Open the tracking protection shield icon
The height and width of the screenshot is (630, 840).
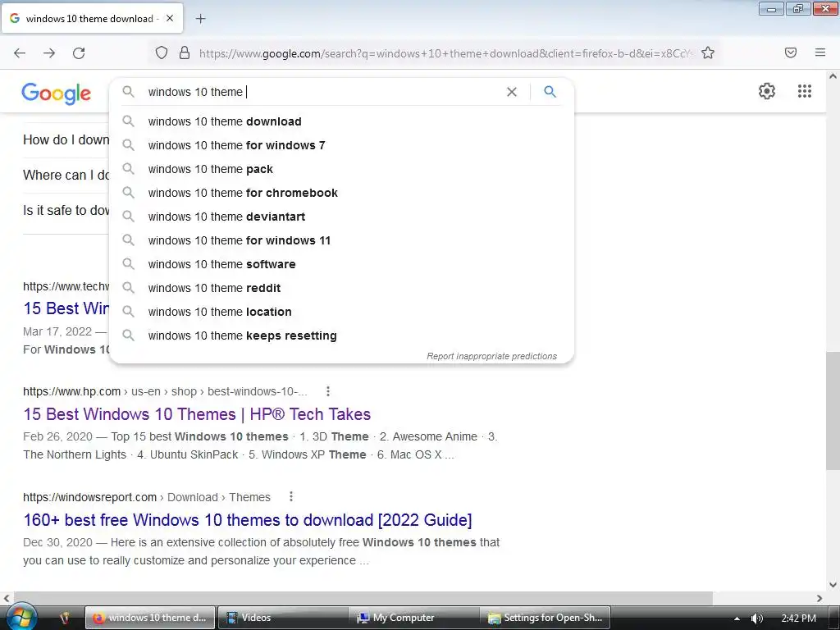(x=162, y=52)
